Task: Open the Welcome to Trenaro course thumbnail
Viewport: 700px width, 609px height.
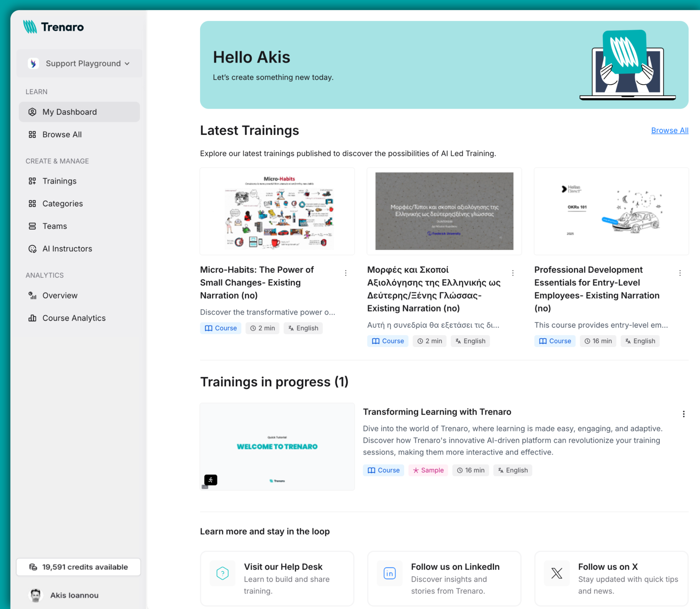Action: click(x=277, y=446)
